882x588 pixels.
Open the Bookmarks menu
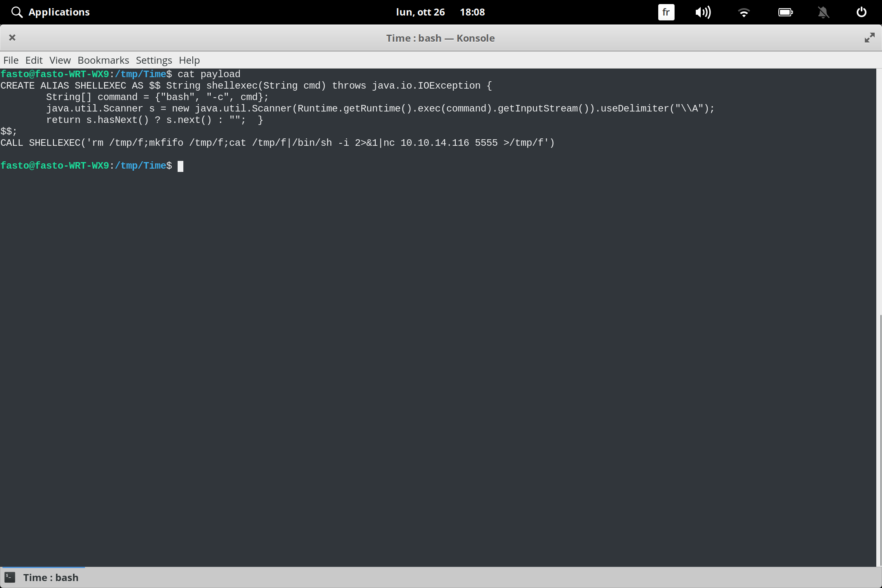(x=103, y=60)
